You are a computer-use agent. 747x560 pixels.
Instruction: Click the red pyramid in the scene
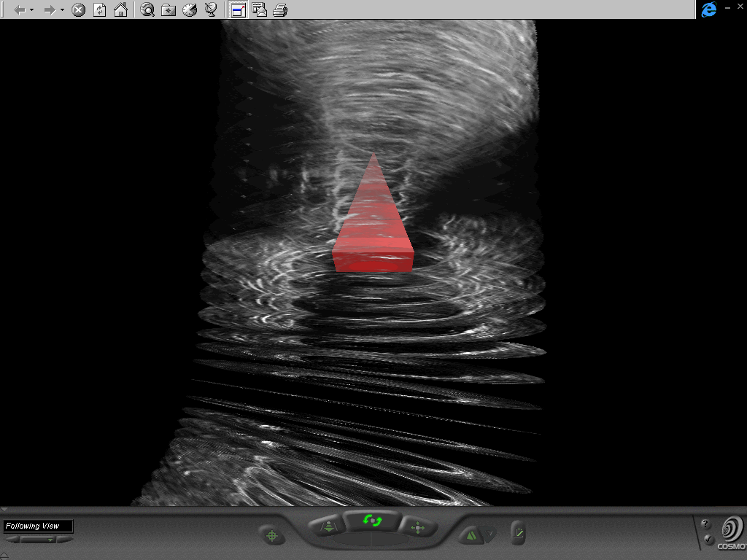[373, 226]
